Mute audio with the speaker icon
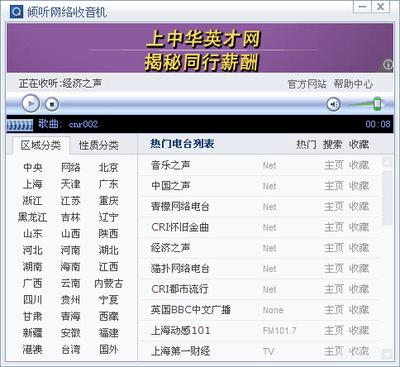The image size is (400, 367). pyautogui.click(x=333, y=104)
